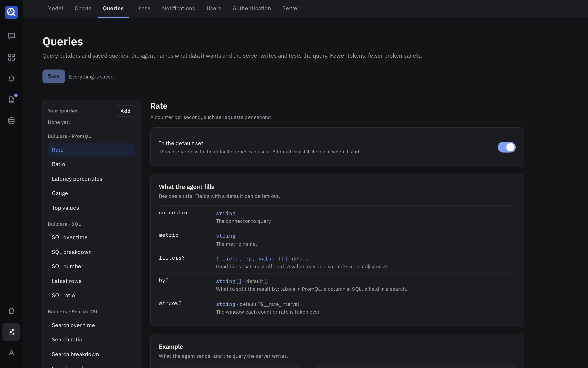Screen dimensions: 588x368
Task: Switch to the Charts tab
Action: point(83,9)
